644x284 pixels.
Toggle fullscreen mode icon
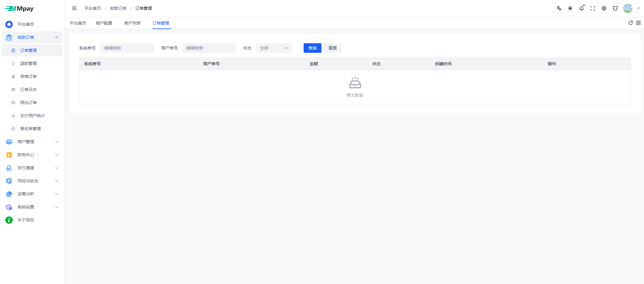(592, 8)
